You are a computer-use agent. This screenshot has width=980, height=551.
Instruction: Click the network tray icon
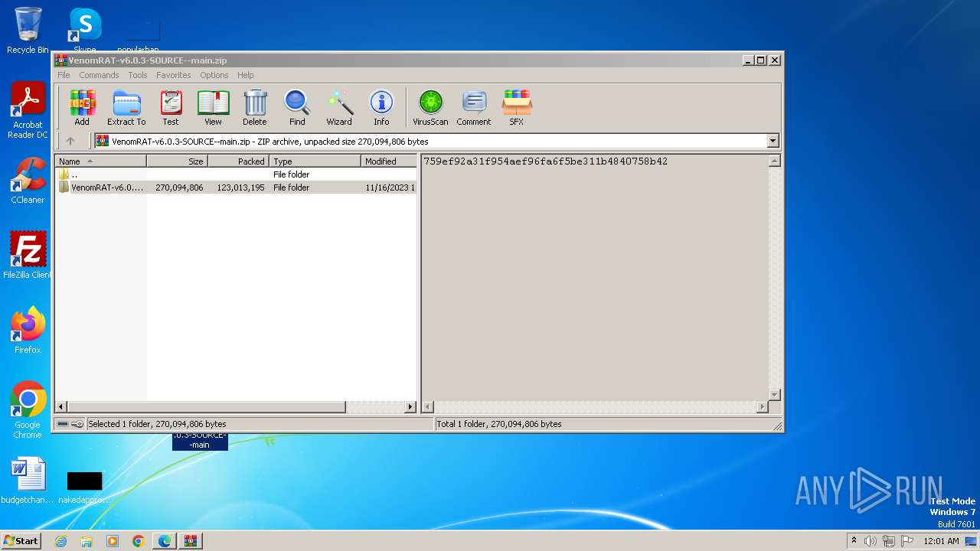pyautogui.click(x=889, y=541)
